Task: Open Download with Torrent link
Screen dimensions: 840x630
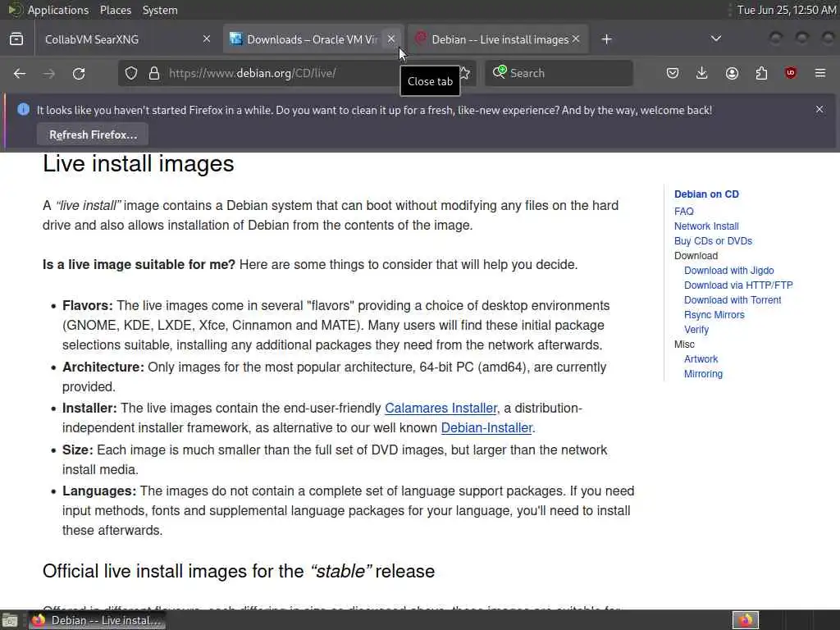Action: click(733, 300)
